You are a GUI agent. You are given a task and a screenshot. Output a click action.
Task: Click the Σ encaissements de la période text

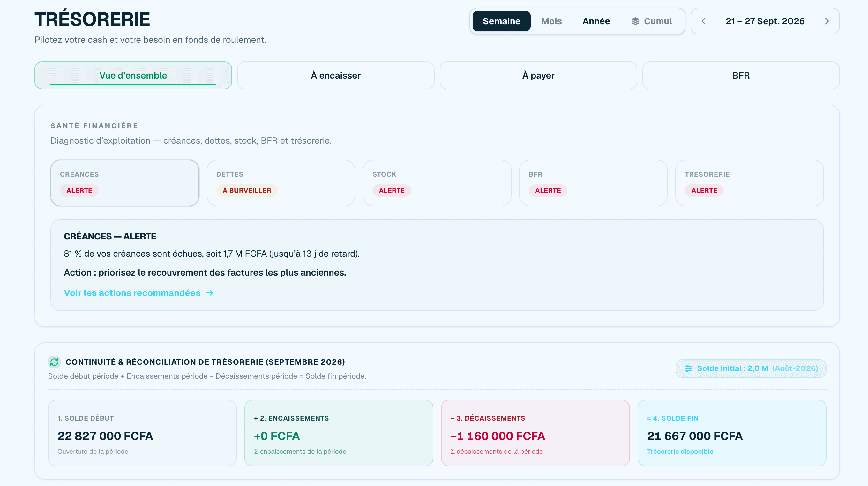pos(300,451)
